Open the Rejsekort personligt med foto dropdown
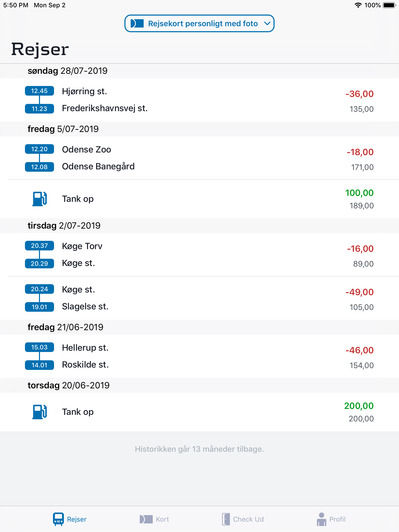This screenshot has height=532, width=399. pyautogui.click(x=199, y=23)
